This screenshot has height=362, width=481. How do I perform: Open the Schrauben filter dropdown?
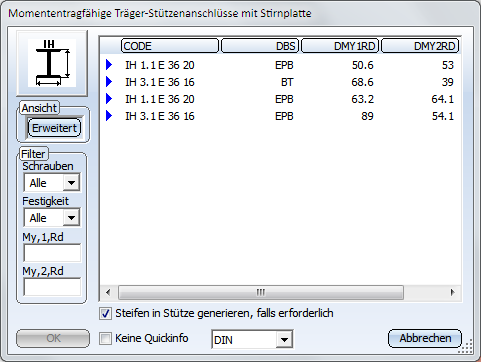pos(71,183)
